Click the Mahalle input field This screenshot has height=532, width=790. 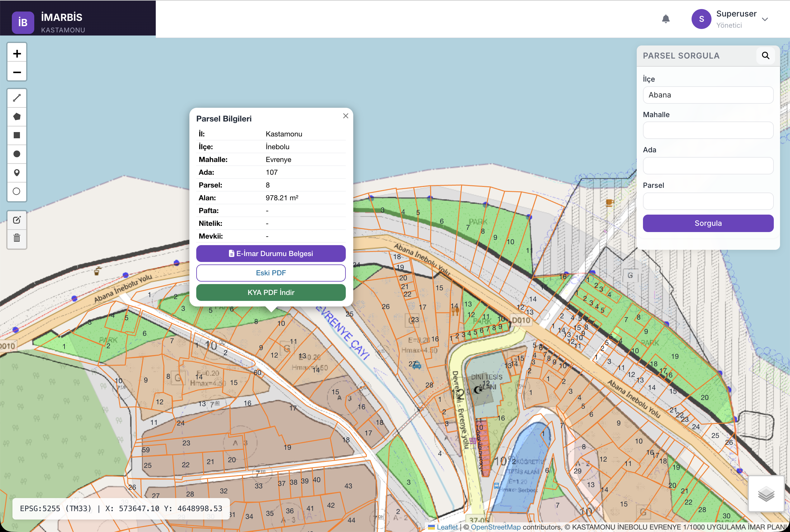tap(708, 130)
